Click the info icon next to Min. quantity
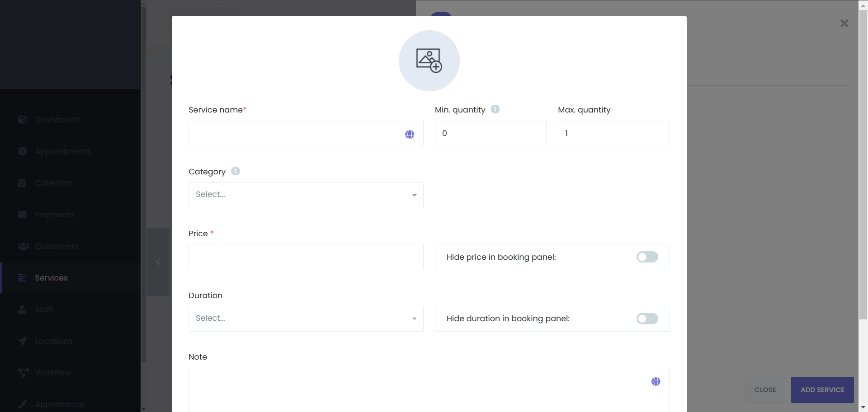The width and height of the screenshot is (868, 412). (495, 109)
